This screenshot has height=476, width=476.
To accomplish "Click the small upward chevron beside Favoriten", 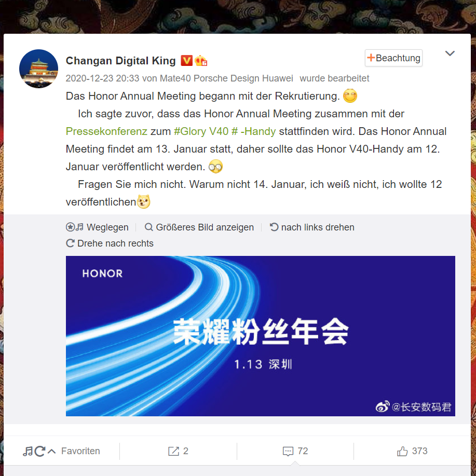I will (x=51, y=452).
